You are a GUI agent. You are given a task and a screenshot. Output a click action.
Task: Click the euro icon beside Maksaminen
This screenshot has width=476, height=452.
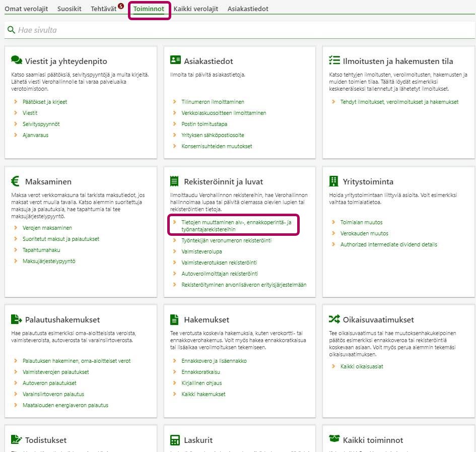[16, 181]
